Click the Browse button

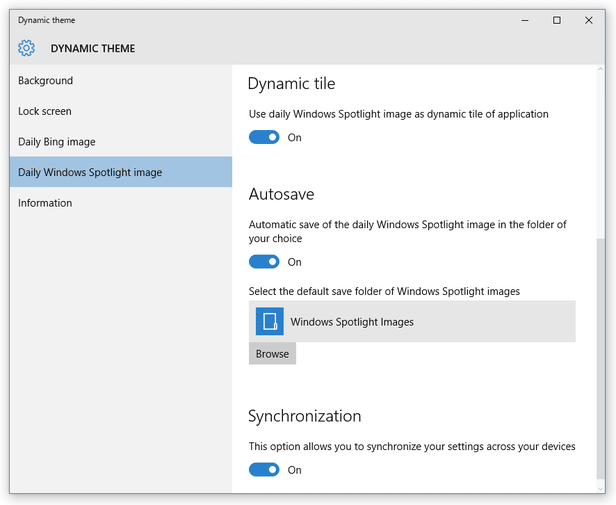pyautogui.click(x=272, y=354)
